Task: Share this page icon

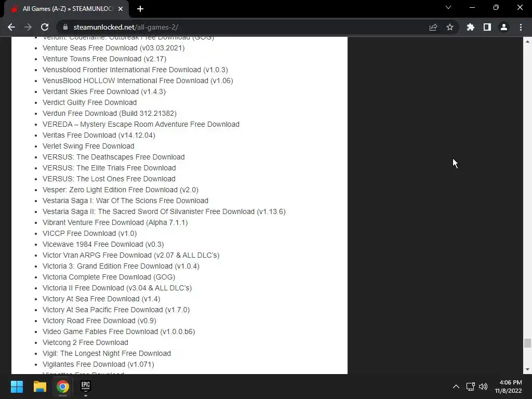Action: click(433, 27)
